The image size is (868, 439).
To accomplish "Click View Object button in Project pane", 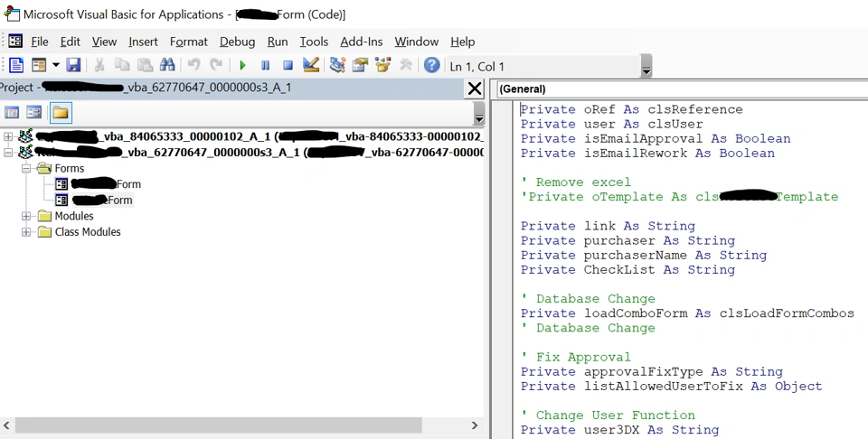I will tap(34, 113).
